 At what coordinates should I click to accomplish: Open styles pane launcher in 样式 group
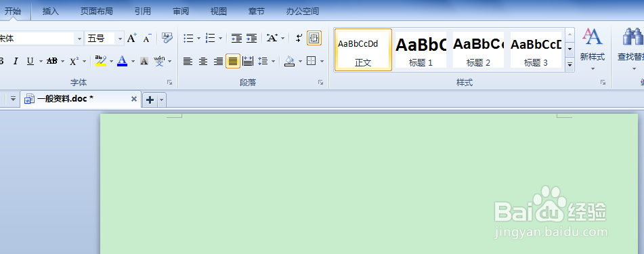(x=603, y=83)
